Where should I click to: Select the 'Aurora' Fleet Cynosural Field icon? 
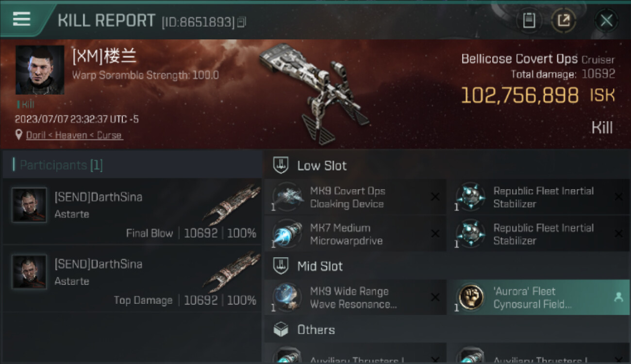(x=470, y=297)
